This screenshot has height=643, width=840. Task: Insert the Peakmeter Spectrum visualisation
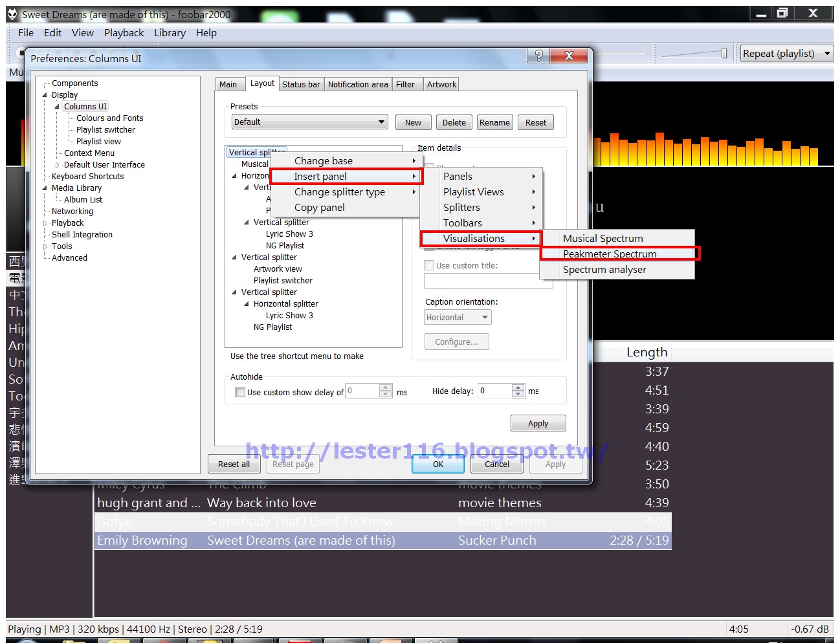pos(619,254)
